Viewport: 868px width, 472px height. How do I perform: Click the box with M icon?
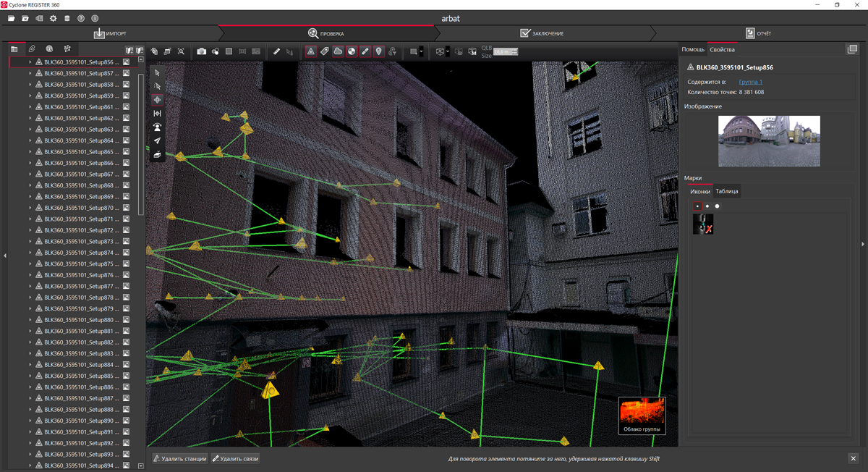(472, 51)
